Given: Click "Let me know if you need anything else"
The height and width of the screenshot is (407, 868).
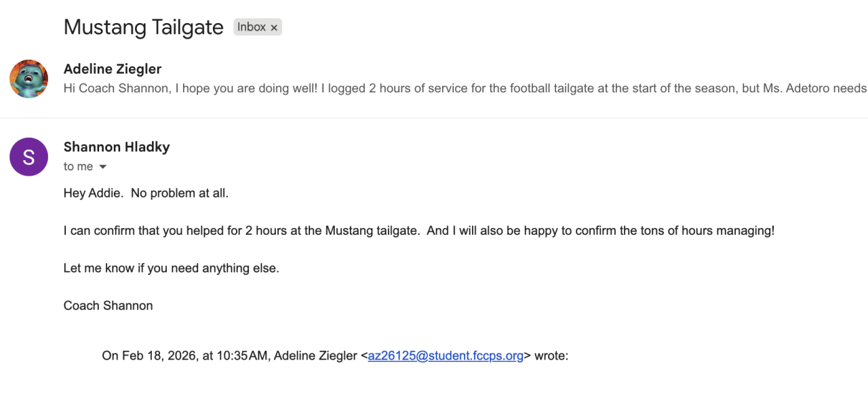Looking at the screenshot, I should coord(171,268).
